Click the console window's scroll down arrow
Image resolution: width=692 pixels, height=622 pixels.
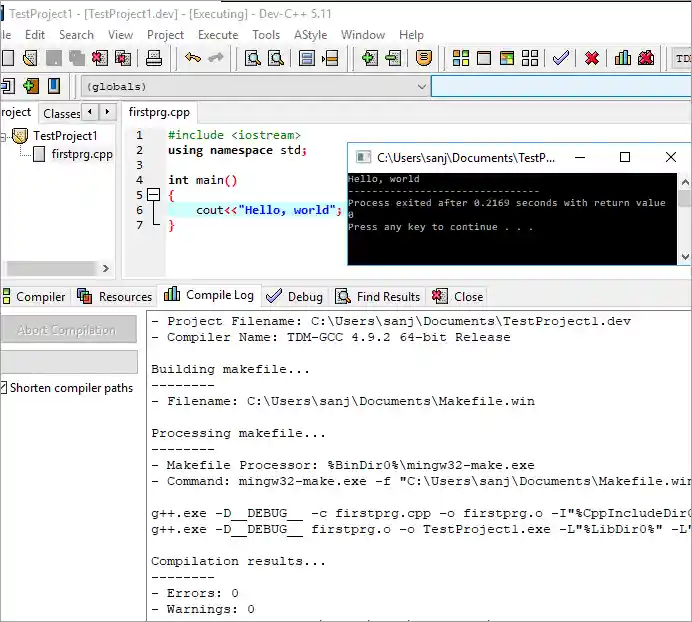685,256
